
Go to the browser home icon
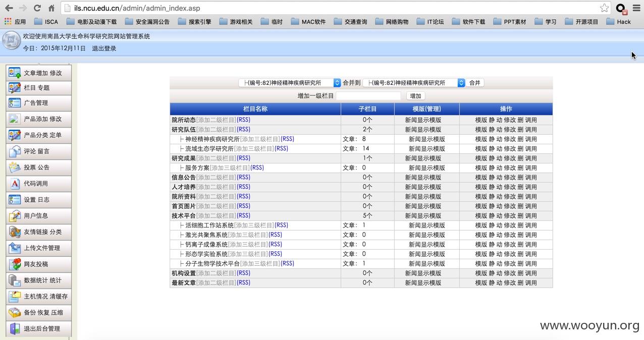[x=51, y=8]
